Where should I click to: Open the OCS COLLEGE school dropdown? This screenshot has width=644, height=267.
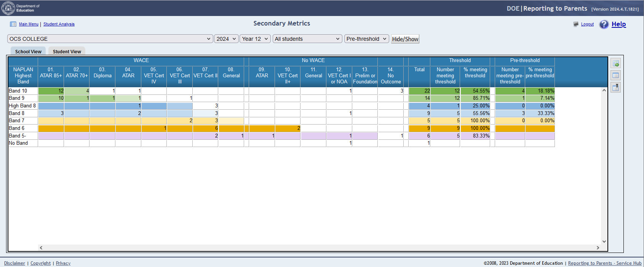pyautogui.click(x=110, y=39)
